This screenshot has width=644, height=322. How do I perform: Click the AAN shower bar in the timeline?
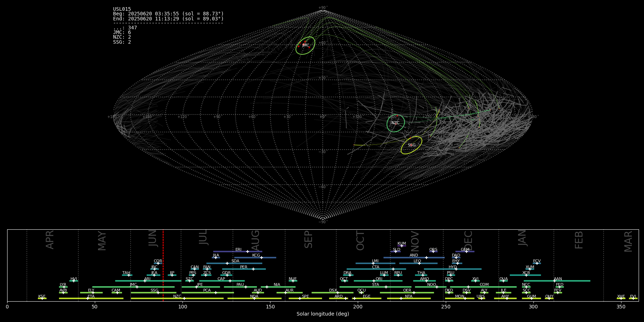557,281
